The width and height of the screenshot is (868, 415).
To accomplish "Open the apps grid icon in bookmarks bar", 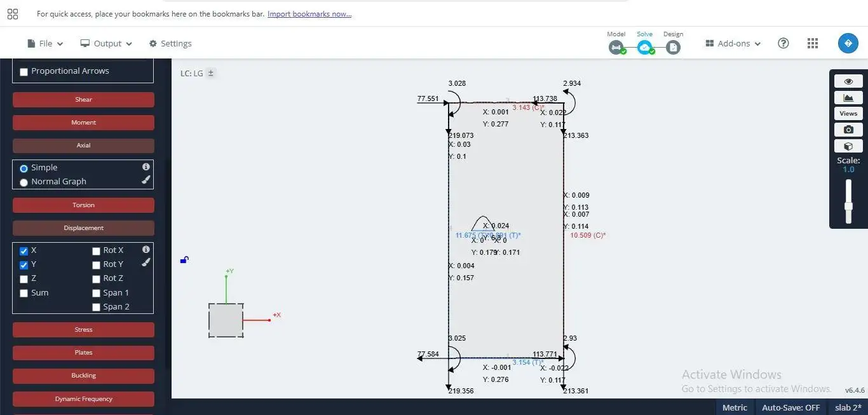I will tap(12, 14).
